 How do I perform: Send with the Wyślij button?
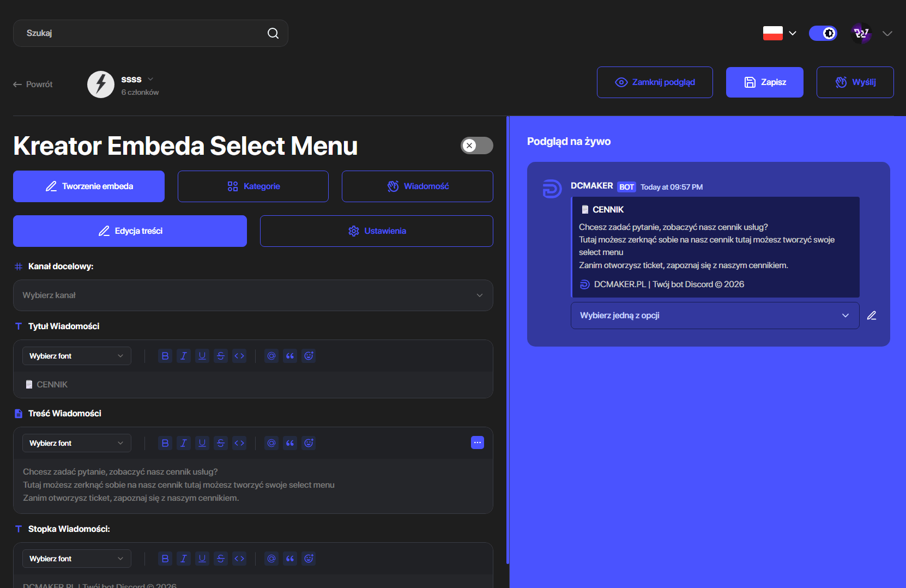click(x=855, y=82)
